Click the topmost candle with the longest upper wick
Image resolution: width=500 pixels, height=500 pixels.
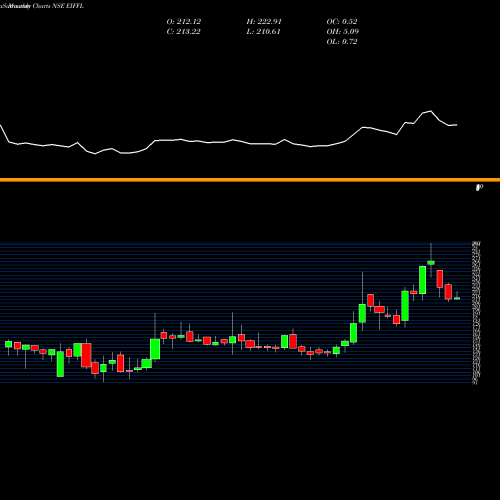click(x=431, y=262)
